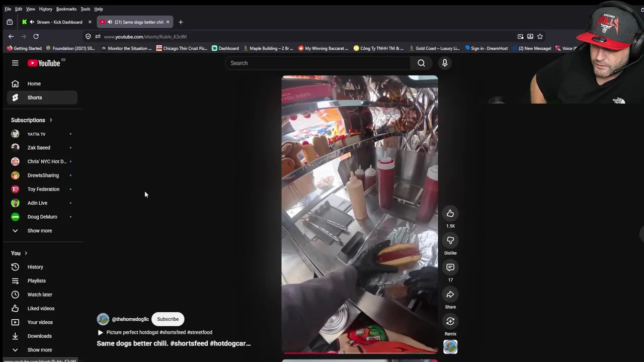Viewport: 644px width, 362px height.
Task: Open the tab list button at left of tabs
Action: [10, 22]
